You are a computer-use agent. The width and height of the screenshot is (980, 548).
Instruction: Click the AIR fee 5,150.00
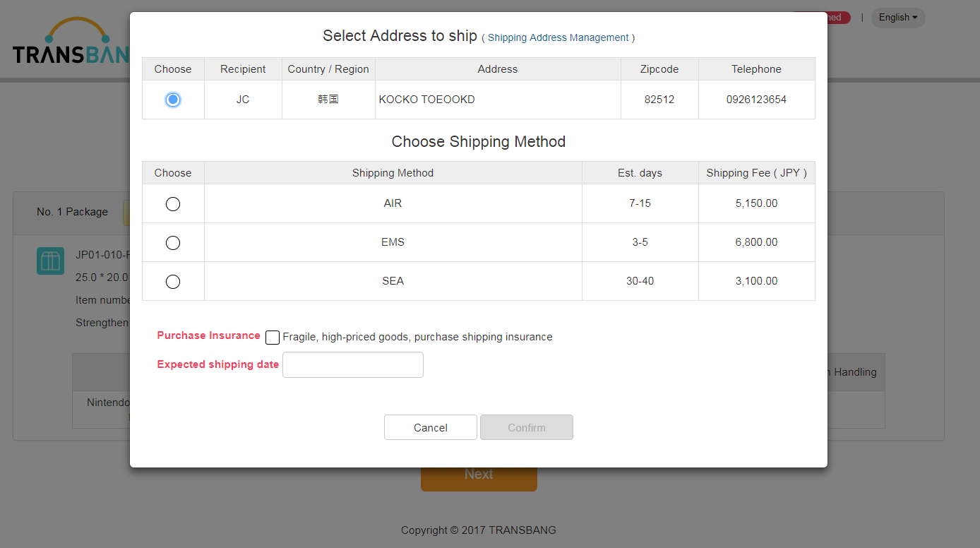[x=756, y=203]
